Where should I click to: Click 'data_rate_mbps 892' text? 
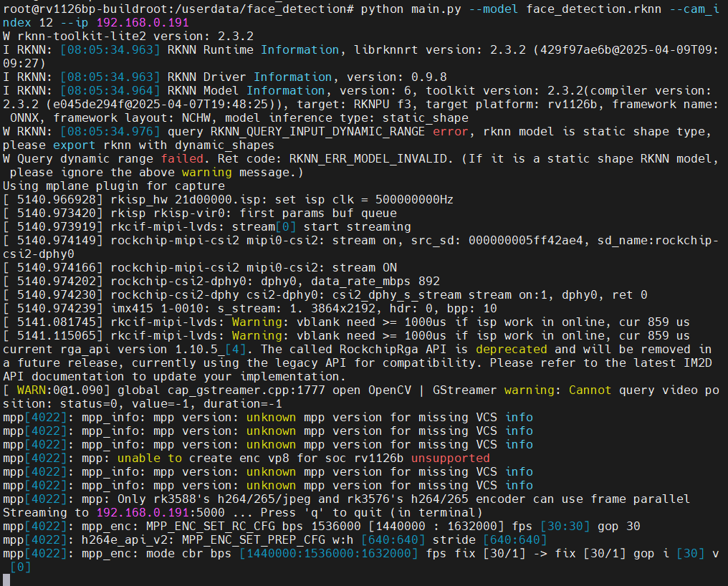375,282
